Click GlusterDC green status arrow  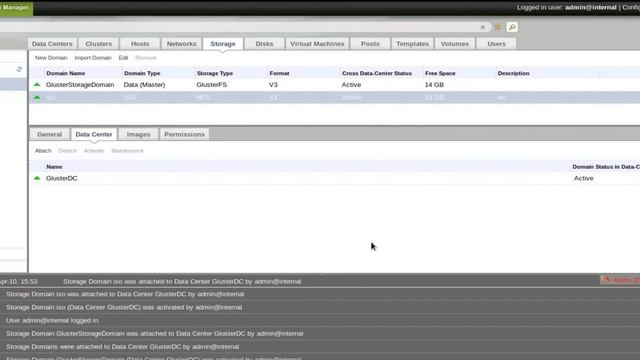point(37,178)
